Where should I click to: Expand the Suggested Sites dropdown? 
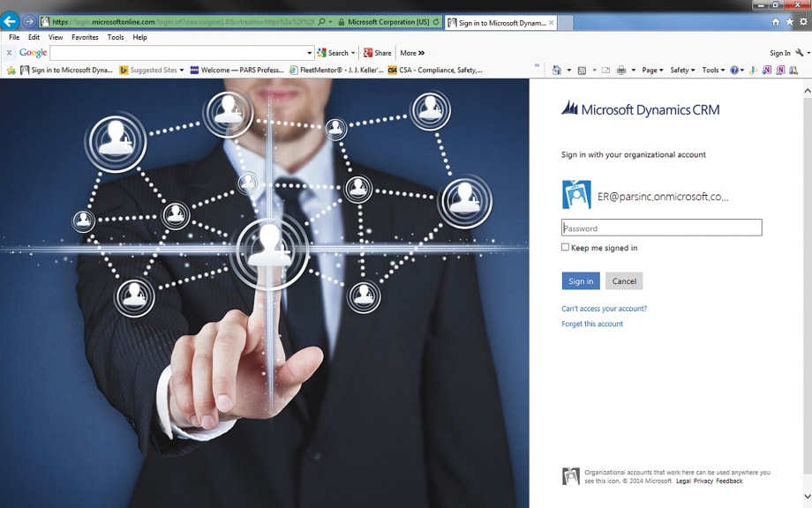pos(182,71)
